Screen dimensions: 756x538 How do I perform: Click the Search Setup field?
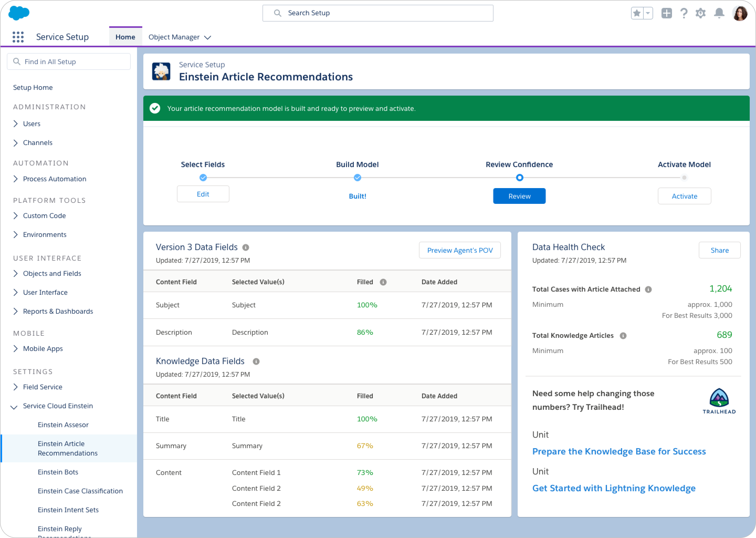[378, 13]
